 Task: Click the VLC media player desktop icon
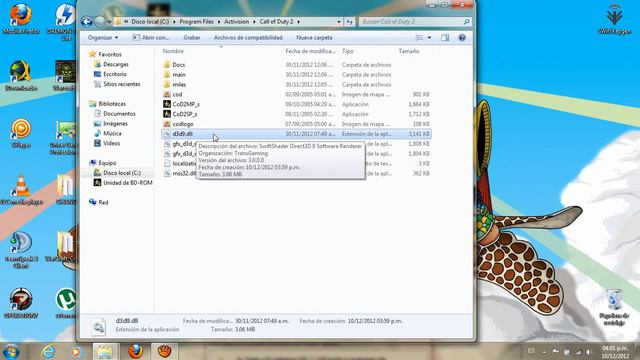[x=21, y=190]
